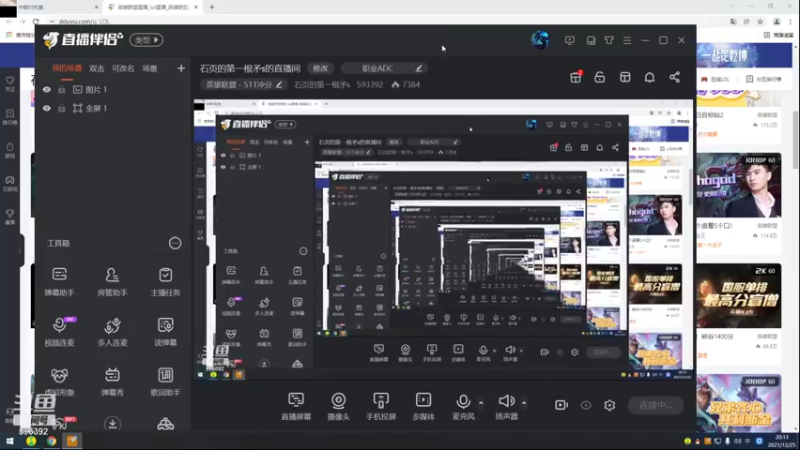Toggle lock on 全屏 1 source
The image size is (800, 450).
click(x=62, y=108)
